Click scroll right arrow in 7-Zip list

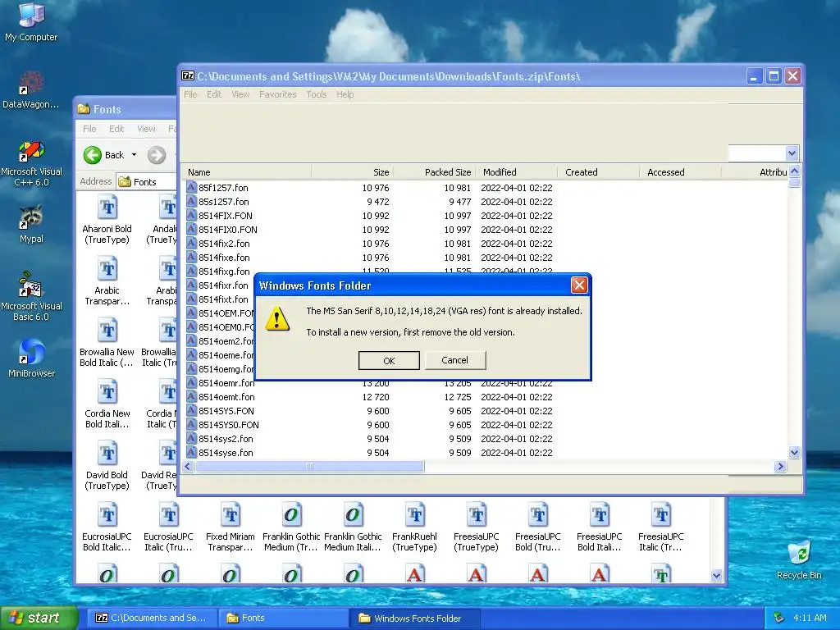tap(781, 467)
